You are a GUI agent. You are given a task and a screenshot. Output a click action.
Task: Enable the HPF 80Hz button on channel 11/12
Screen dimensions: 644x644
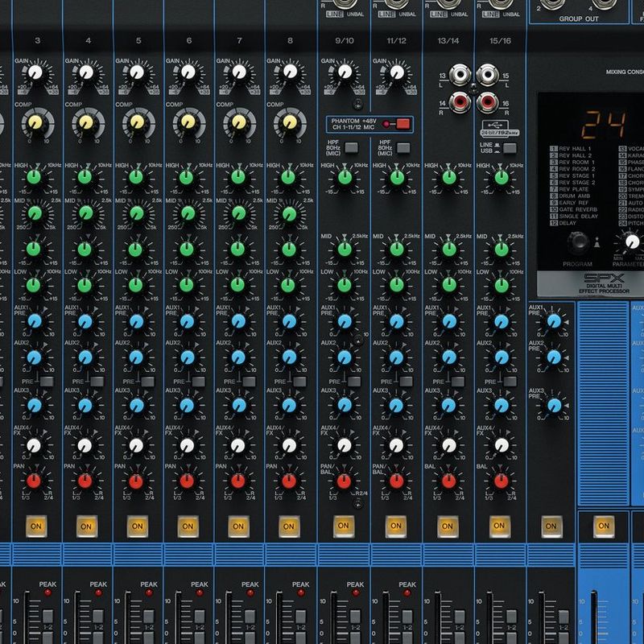coord(402,148)
